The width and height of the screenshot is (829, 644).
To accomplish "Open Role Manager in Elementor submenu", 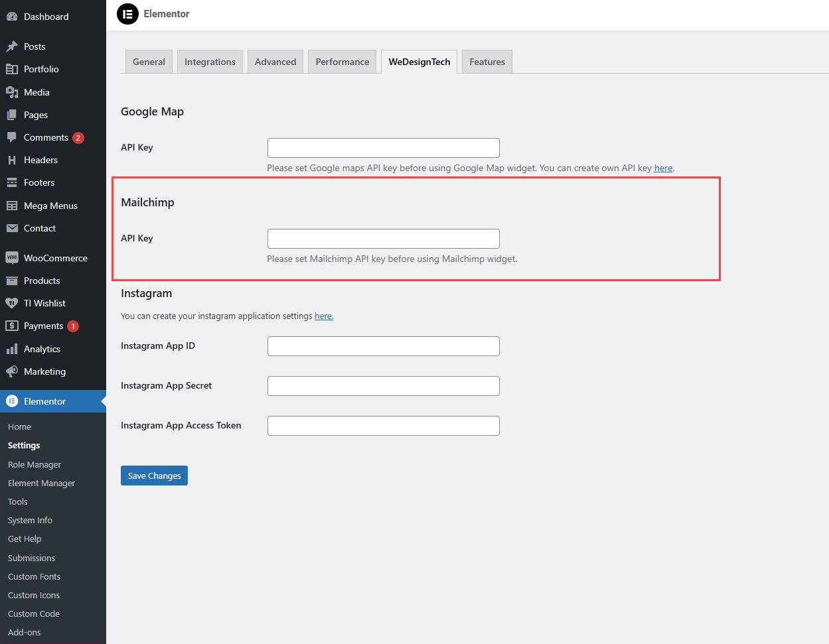I will point(35,464).
